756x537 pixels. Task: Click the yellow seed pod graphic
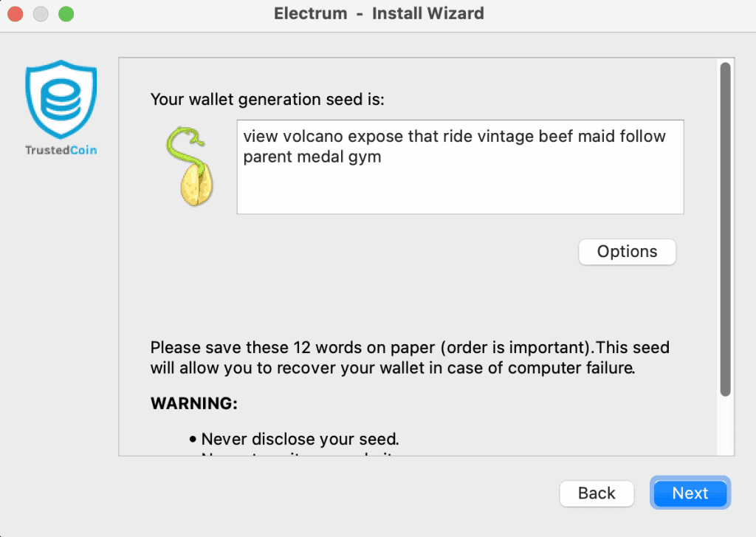193,185
